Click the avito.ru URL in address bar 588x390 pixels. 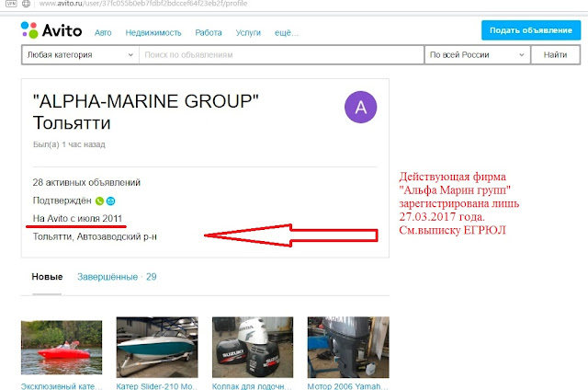pos(143,4)
